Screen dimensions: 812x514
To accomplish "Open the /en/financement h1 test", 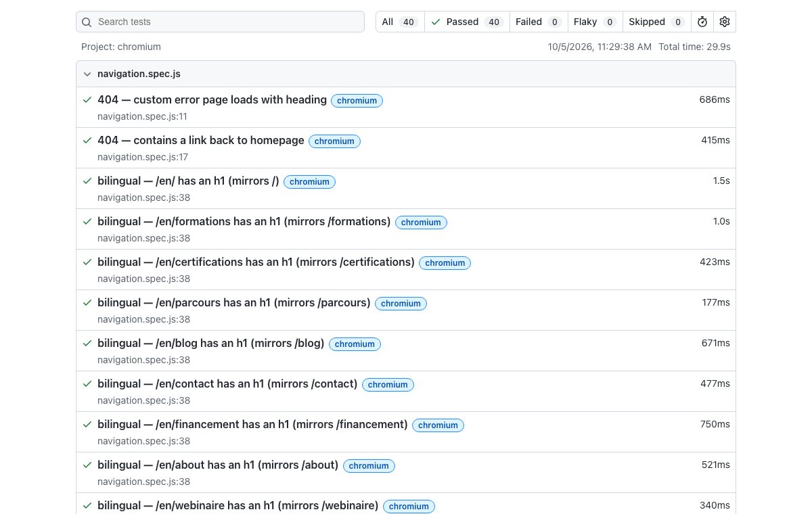I will (252, 424).
